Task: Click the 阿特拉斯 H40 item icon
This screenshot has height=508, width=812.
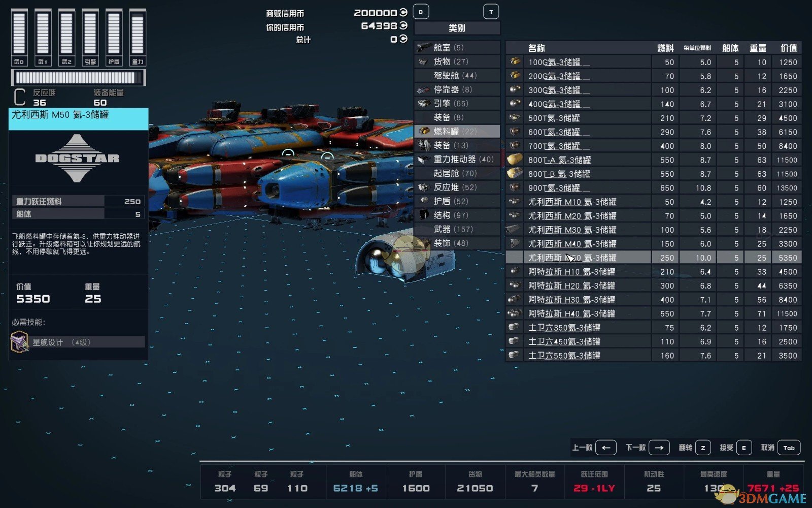Action: tap(515, 313)
